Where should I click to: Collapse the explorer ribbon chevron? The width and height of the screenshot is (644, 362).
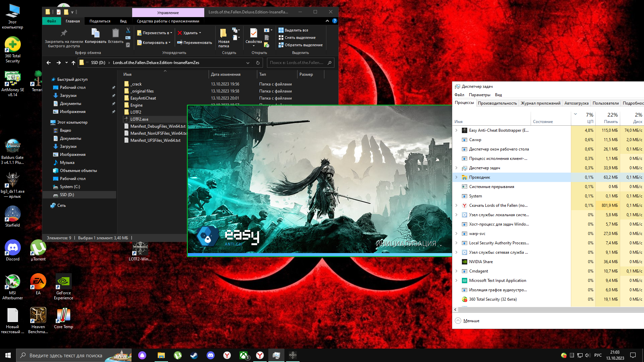click(x=327, y=21)
